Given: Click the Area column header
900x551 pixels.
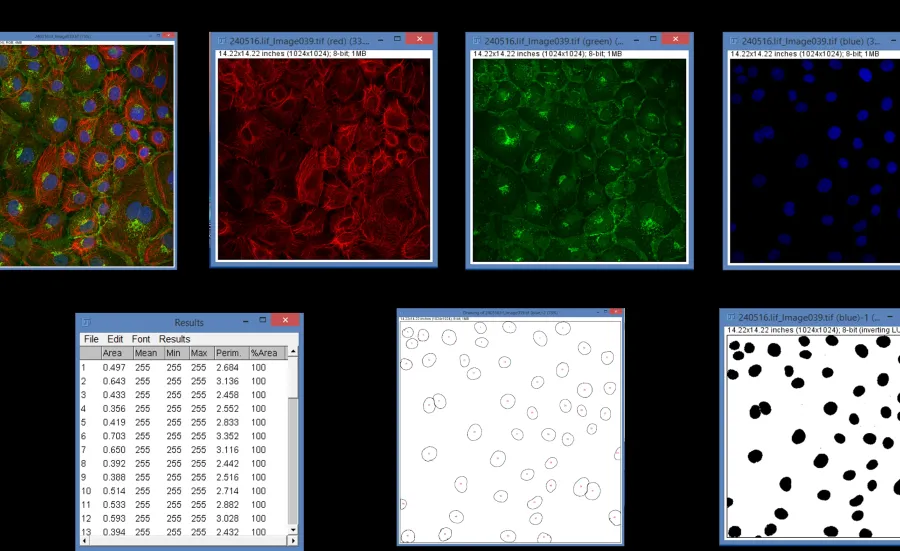Looking at the screenshot, I should (112, 353).
